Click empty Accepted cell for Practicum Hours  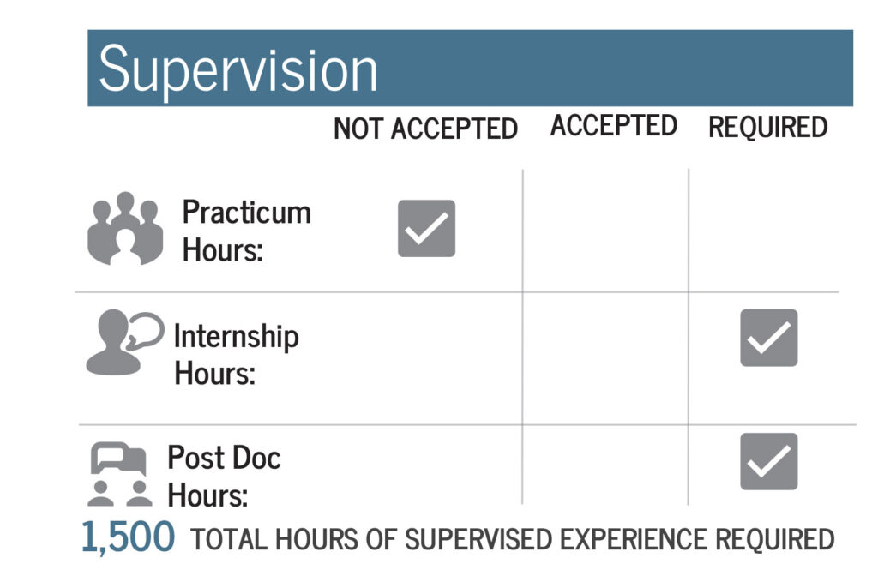(x=605, y=231)
